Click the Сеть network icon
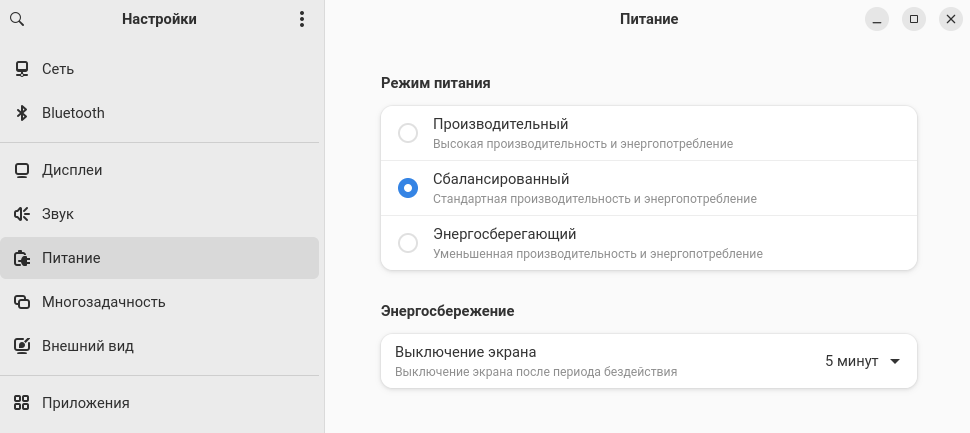The image size is (970, 433). coord(22,69)
